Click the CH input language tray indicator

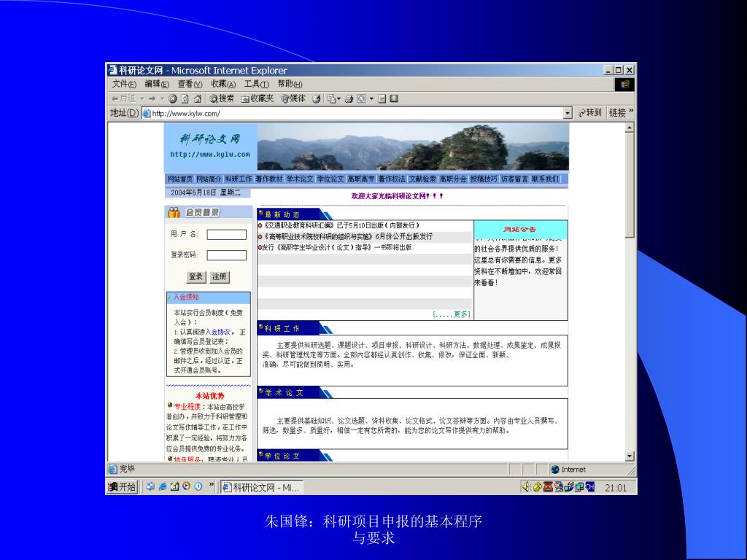tap(590, 486)
